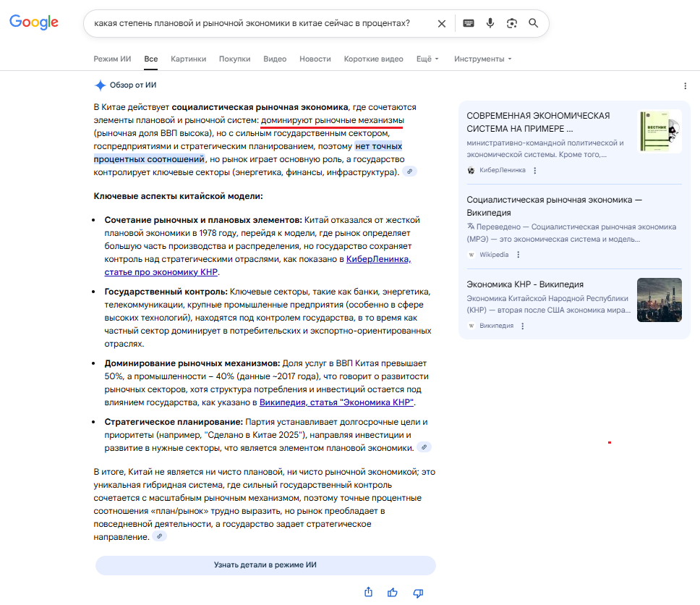Click the heading Ключевые аспекты китайской модели

pyautogui.click(x=178, y=196)
